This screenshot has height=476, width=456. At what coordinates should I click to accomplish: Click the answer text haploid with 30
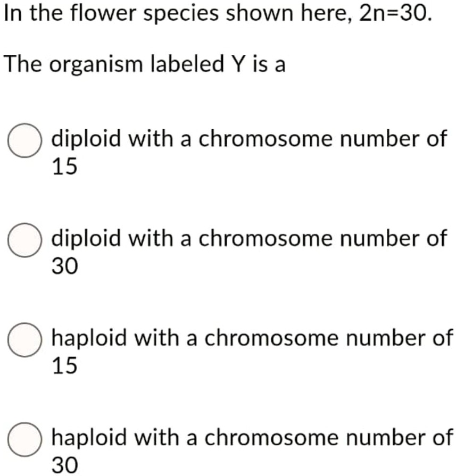click(x=250, y=438)
